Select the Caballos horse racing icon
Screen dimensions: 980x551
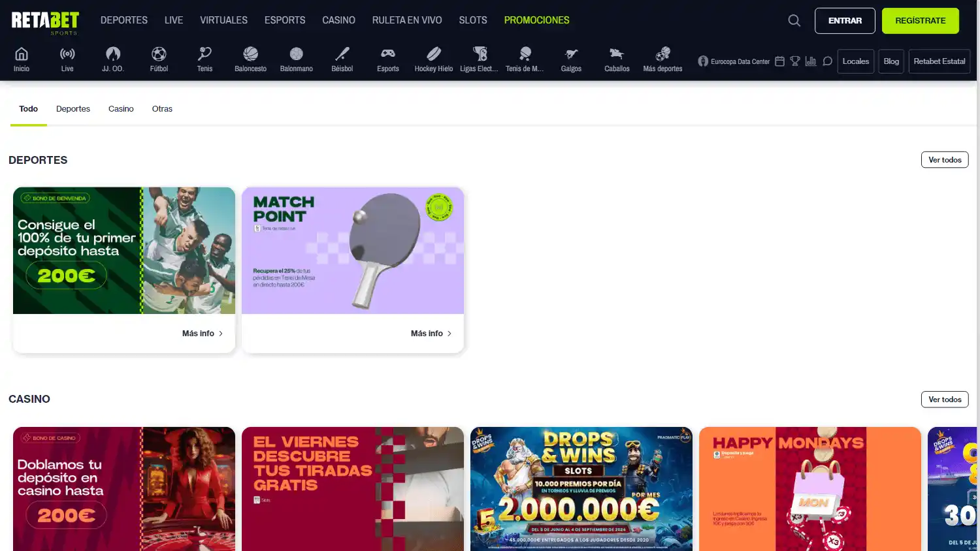click(617, 54)
